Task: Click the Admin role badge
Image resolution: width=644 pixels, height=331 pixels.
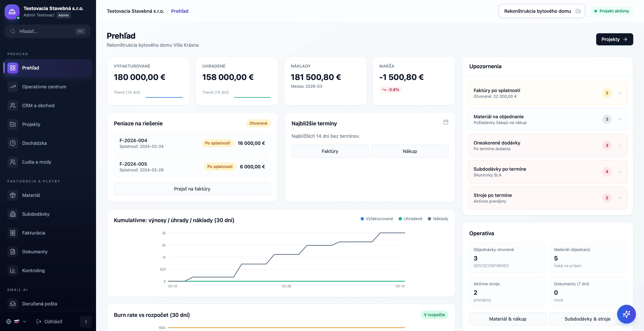Action: (x=63, y=15)
